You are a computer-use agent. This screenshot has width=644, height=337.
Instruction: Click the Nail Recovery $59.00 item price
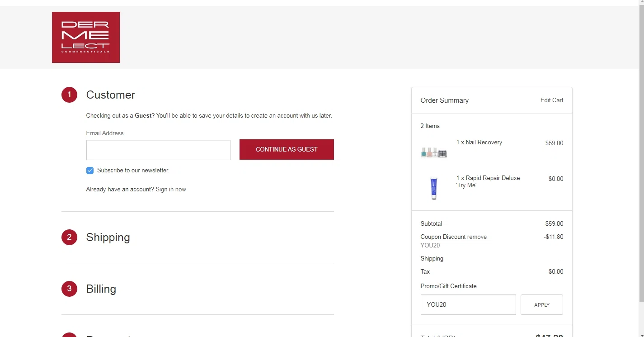[x=554, y=143]
